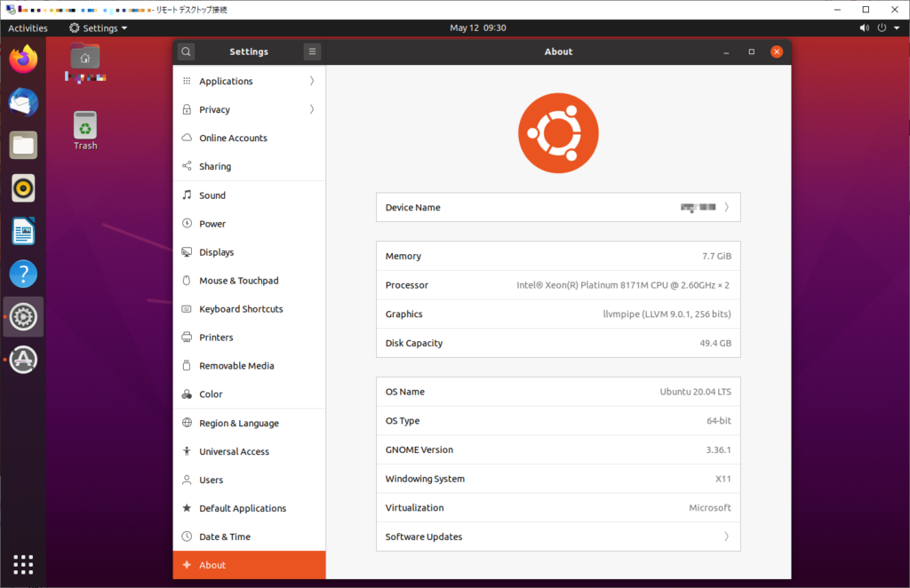Open the Files app in the dock

point(23,145)
